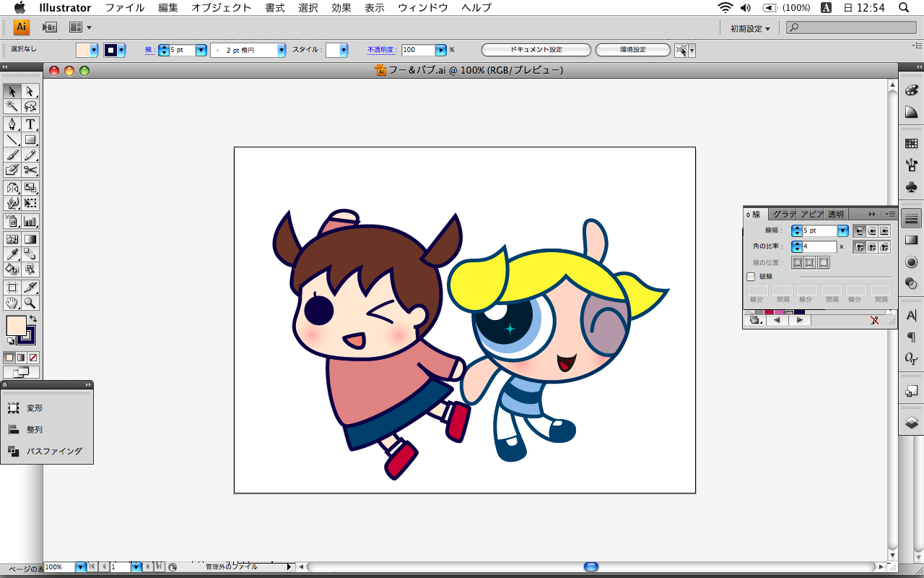Select the Direct Selection tool
Screen dimensions: 924x578
30,91
